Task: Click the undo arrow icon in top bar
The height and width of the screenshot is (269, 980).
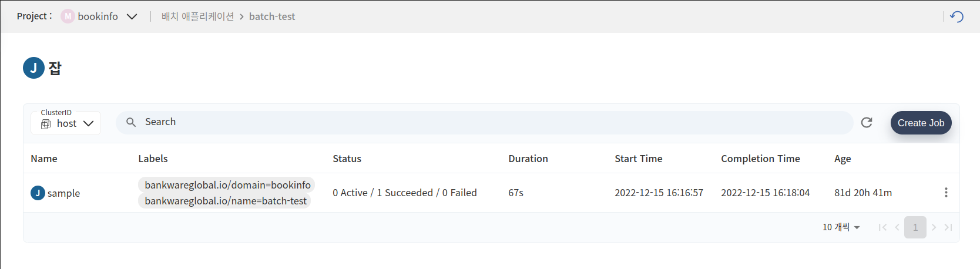Action: click(956, 16)
